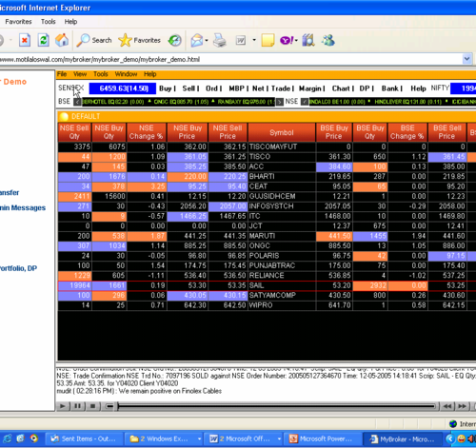Open the IE Favorites menu
476x448 pixels.
click(18, 22)
